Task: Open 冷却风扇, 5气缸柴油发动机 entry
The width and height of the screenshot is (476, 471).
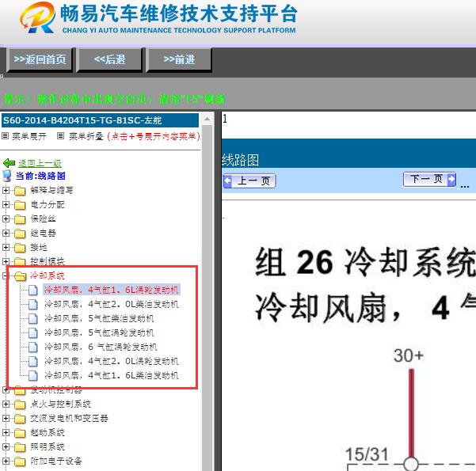Action: point(99,318)
